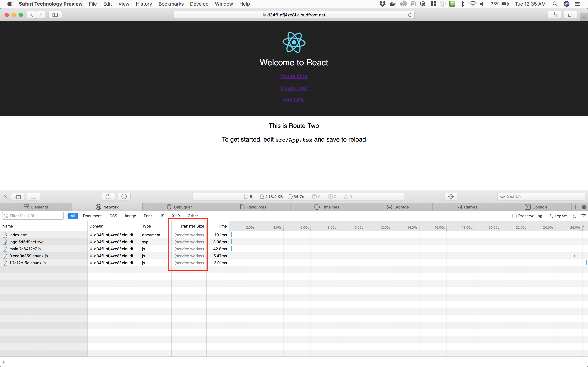Click the Route One link
The image size is (588, 367).
(294, 76)
